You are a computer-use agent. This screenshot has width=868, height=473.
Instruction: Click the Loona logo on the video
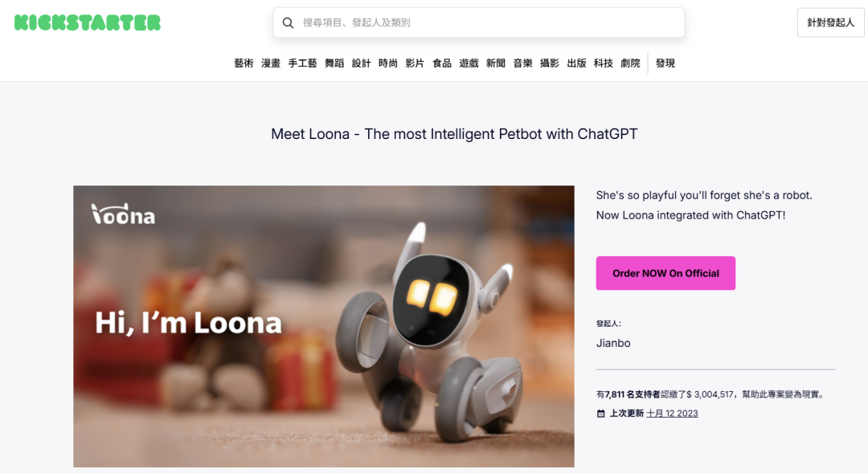point(123,214)
